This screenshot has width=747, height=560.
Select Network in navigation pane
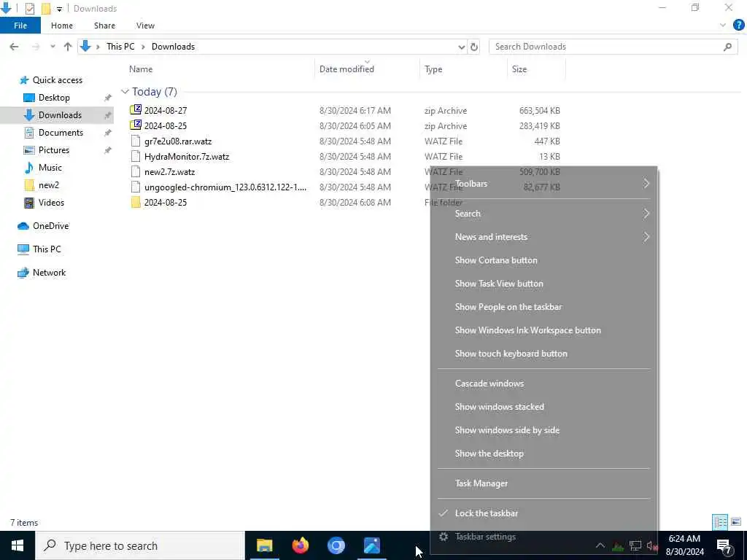point(49,273)
